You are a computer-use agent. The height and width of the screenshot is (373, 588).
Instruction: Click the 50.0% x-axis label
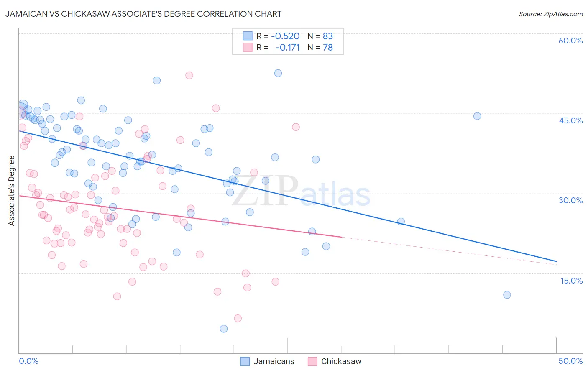570,361
